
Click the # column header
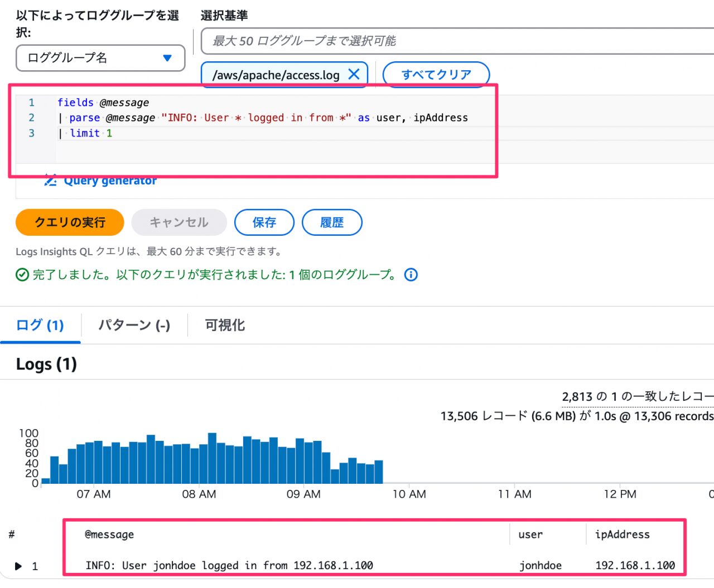(12, 534)
